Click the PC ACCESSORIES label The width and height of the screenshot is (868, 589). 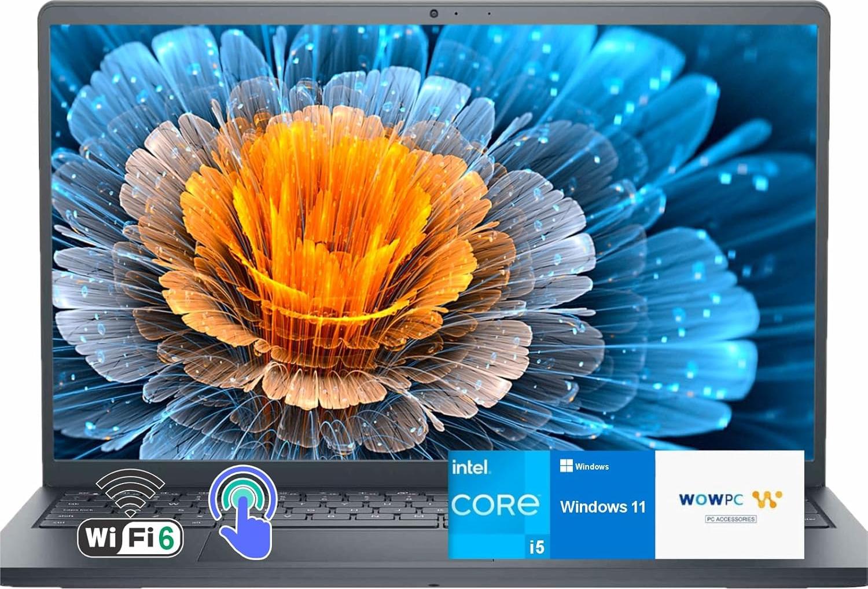[x=730, y=519]
